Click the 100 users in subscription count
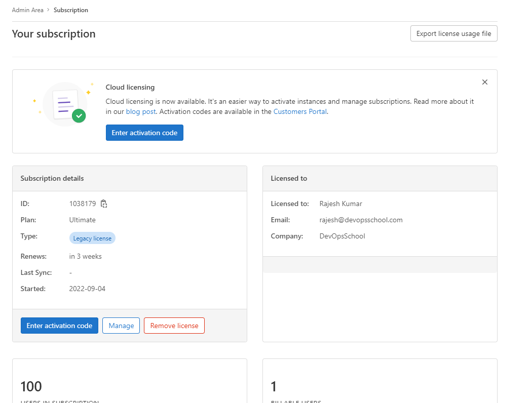532x403 pixels. tap(31, 387)
